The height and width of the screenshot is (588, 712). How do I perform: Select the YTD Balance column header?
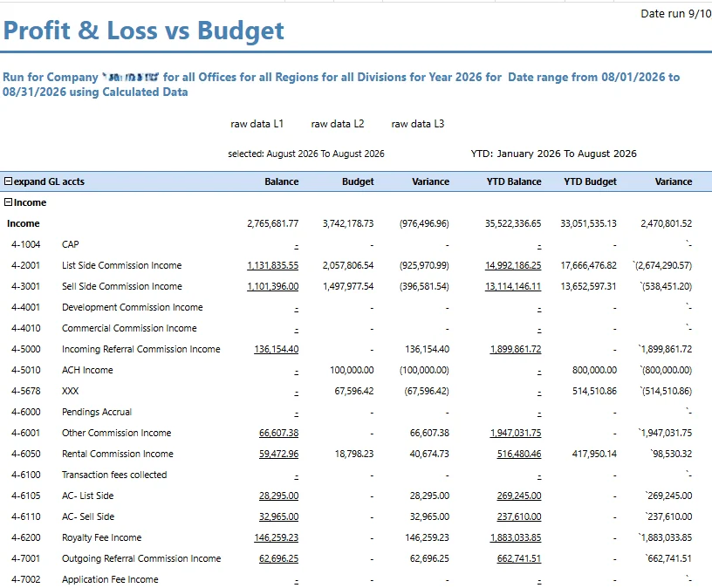click(514, 181)
